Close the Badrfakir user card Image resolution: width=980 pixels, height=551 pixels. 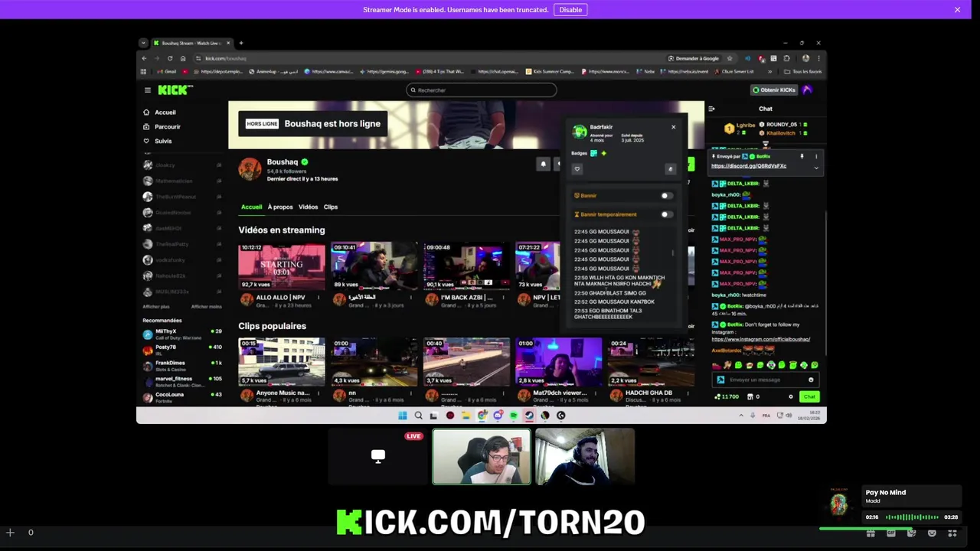pos(674,127)
